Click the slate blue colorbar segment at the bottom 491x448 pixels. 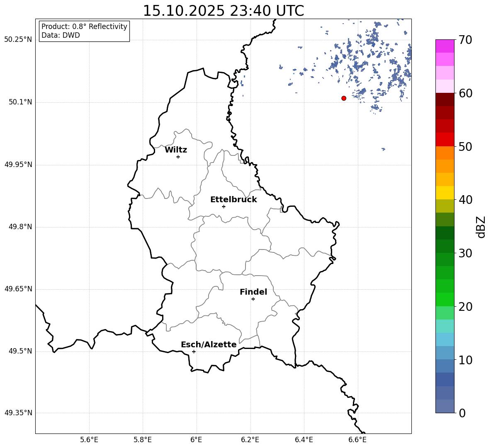(x=445, y=406)
